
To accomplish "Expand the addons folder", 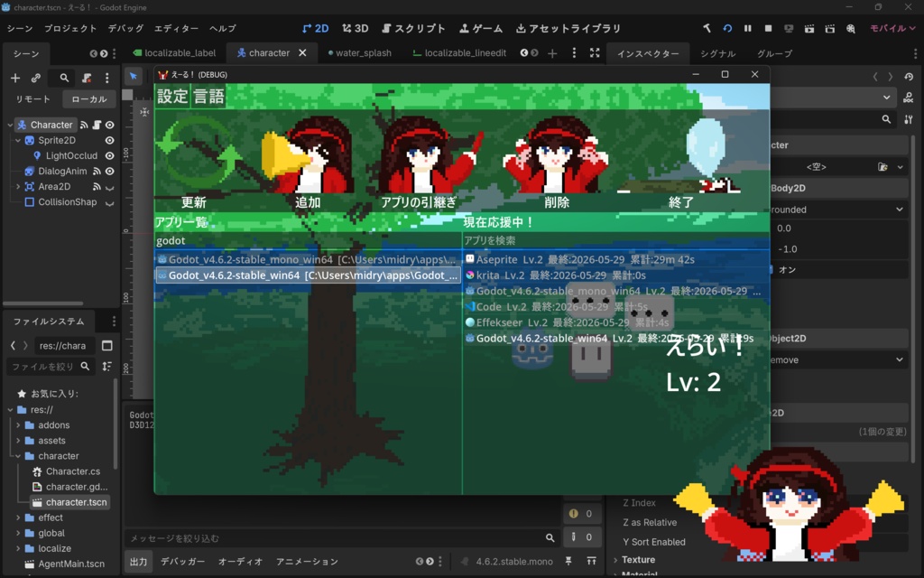I will (18, 424).
